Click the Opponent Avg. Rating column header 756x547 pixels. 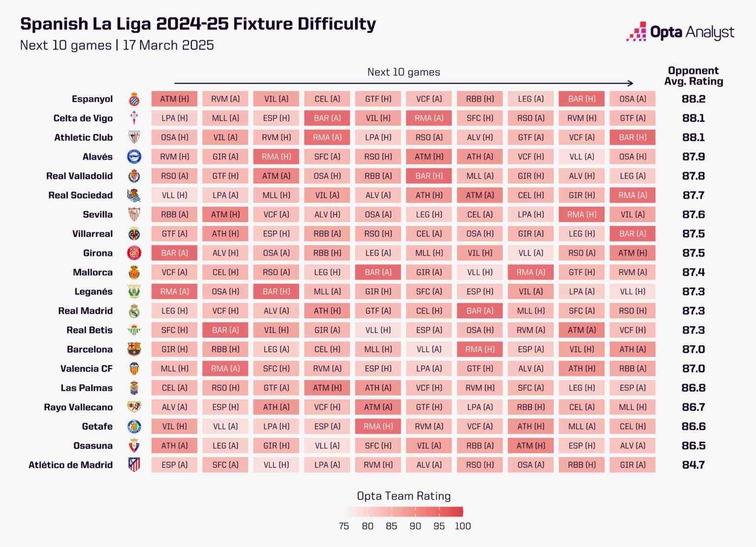693,76
